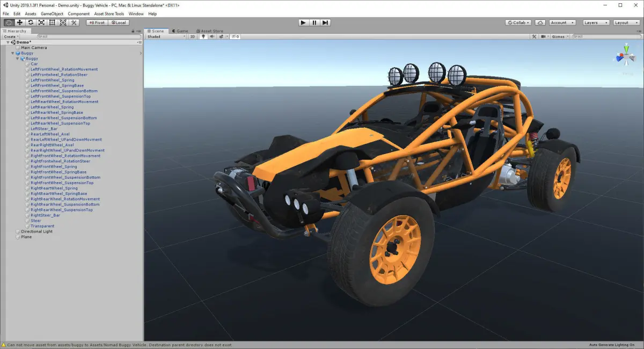Switch to the Game tab
644x349 pixels.
tap(180, 31)
